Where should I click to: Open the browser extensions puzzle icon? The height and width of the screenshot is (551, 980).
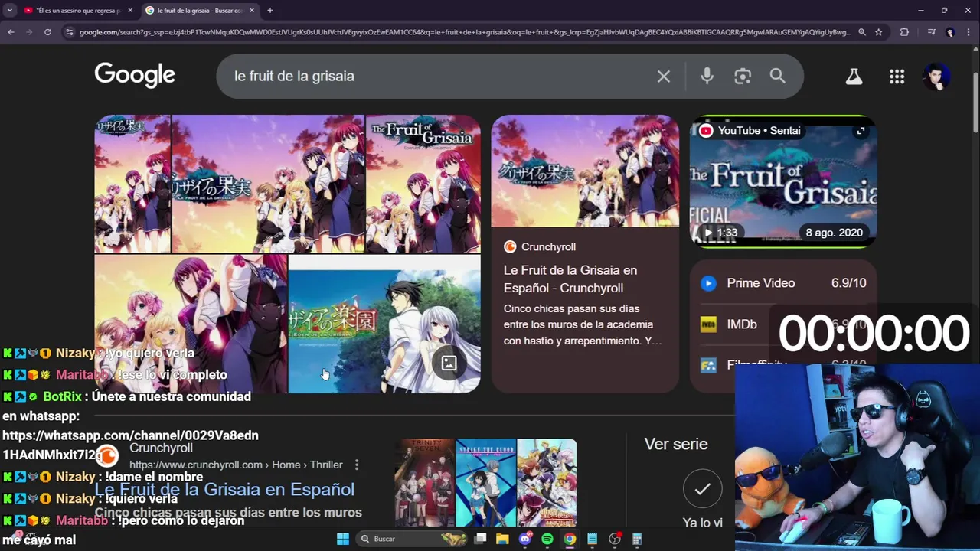point(904,32)
